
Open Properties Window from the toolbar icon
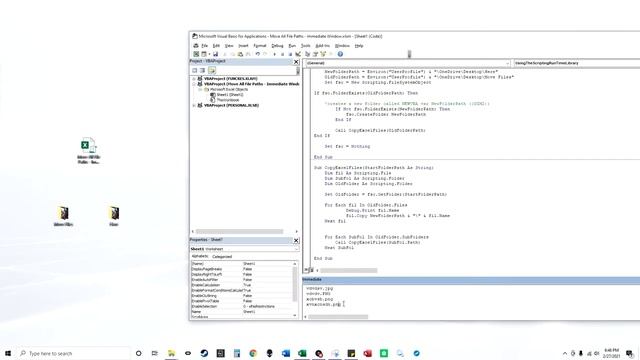tap(316, 54)
